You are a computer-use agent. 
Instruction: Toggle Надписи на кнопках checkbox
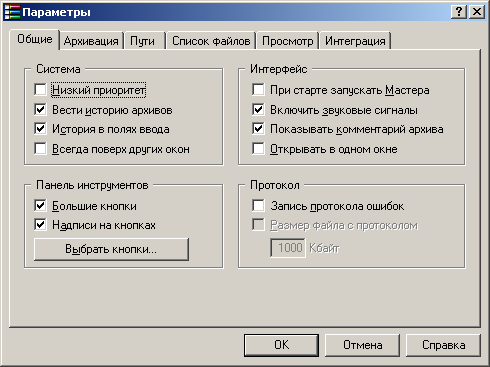(x=40, y=225)
